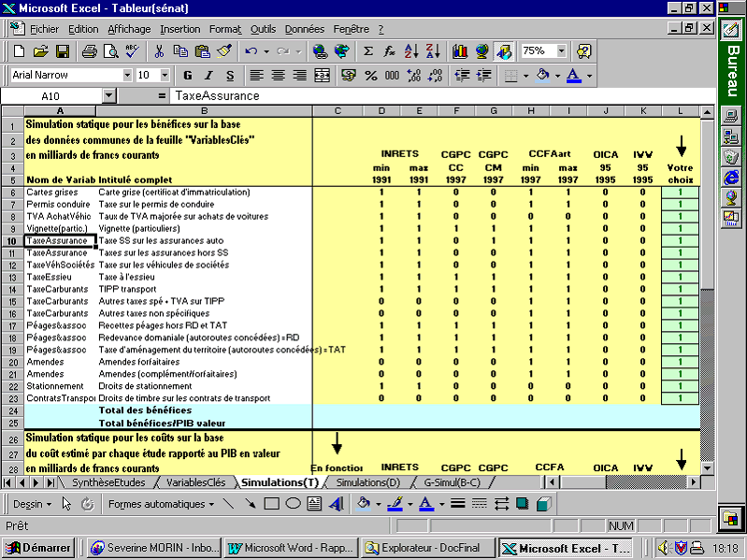
Task: Insert WordArt from the drawing toolbar
Action: [336, 504]
